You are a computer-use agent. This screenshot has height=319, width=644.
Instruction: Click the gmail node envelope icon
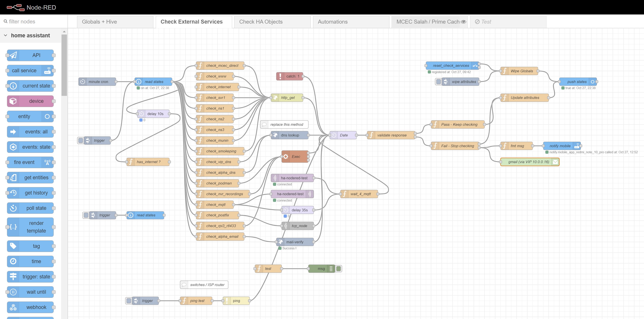pos(555,162)
